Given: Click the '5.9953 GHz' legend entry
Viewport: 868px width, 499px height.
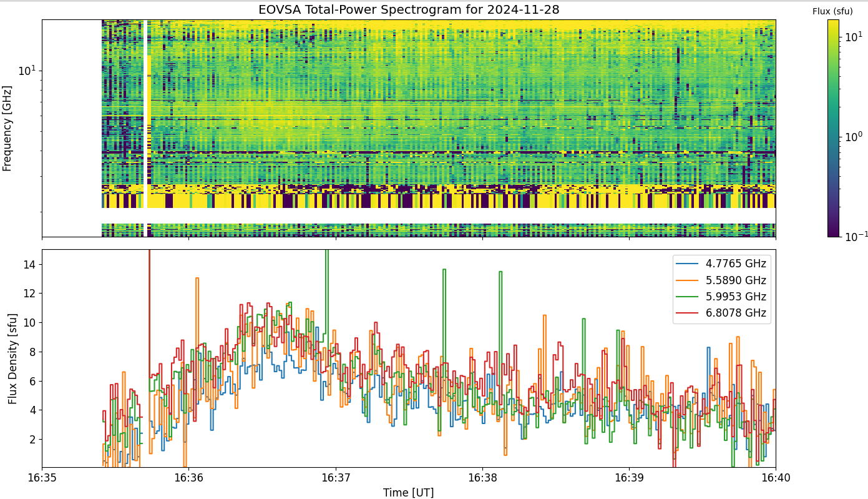Looking at the screenshot, I should (x=721, y=297).
